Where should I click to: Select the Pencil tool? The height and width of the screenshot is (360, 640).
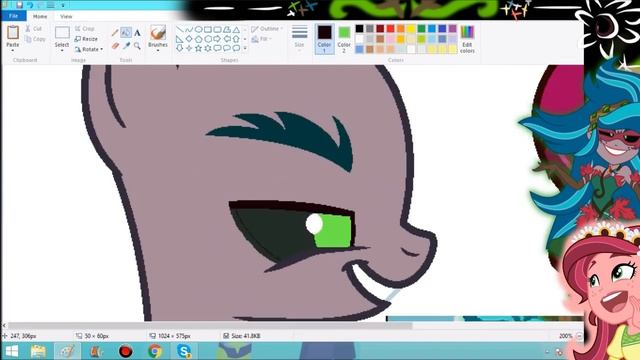(115, 32)
